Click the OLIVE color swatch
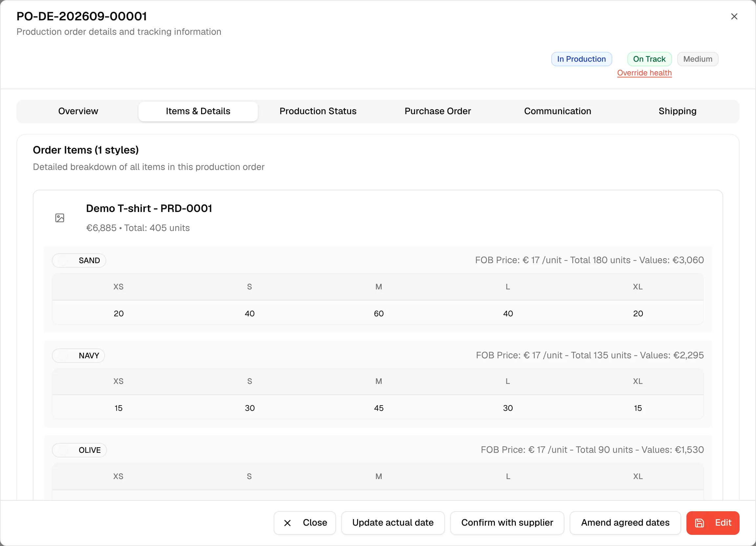 tap(63, 450)
